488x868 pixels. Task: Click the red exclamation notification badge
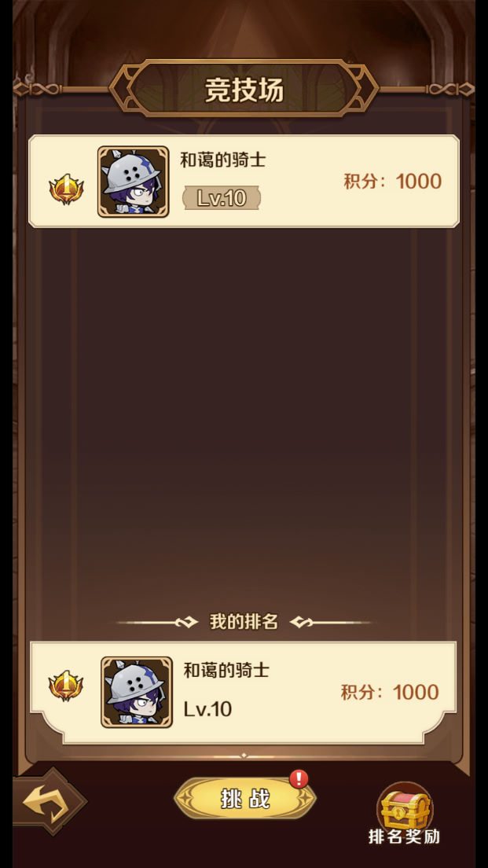point(299,779)
